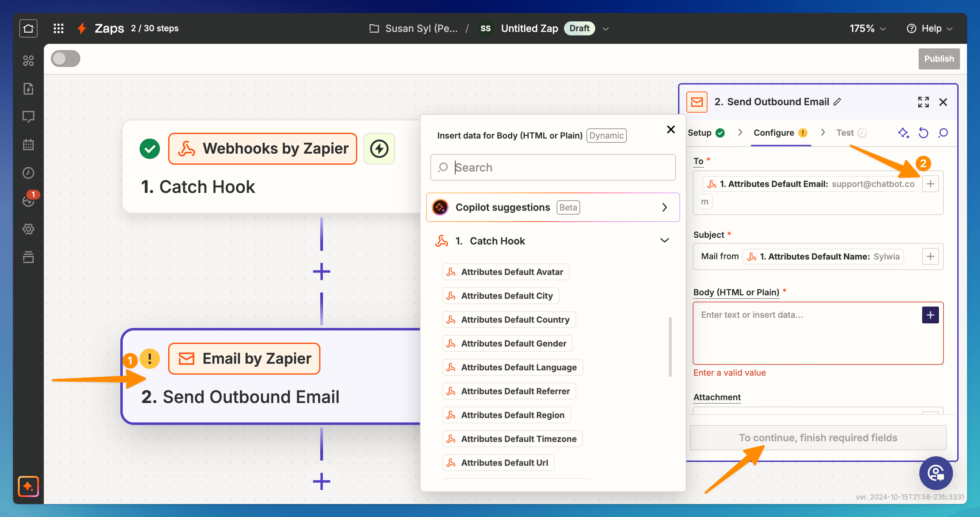
Task: Click the plus button in Body field
Action: (x=930, y=315)
